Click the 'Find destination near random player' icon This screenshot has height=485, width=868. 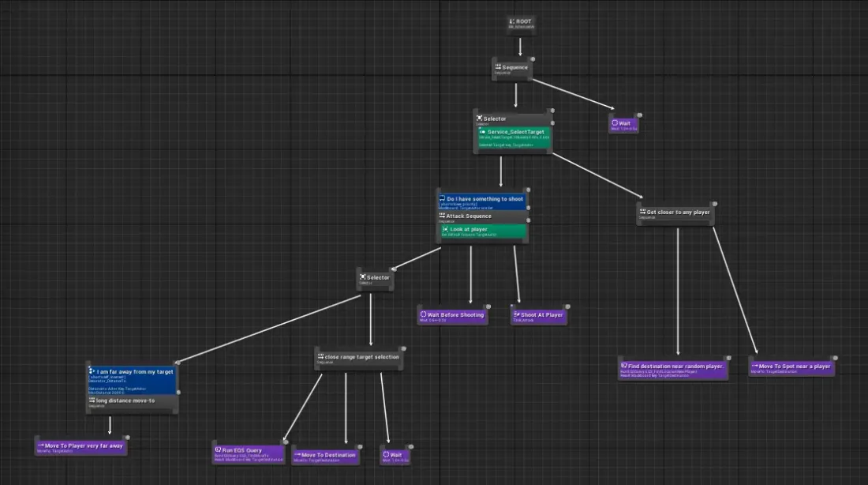pyautogui.click(x=624, y=366)
